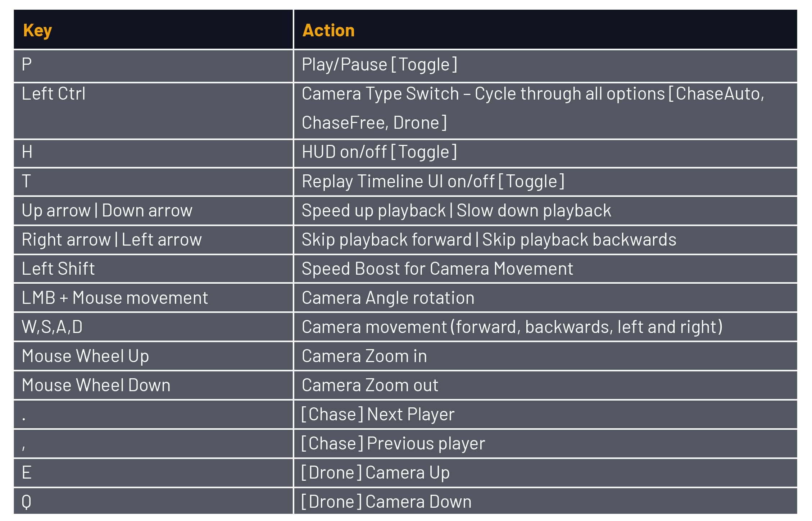
Task: Click the [Chase] Next Player action
Action: (378, 414)
